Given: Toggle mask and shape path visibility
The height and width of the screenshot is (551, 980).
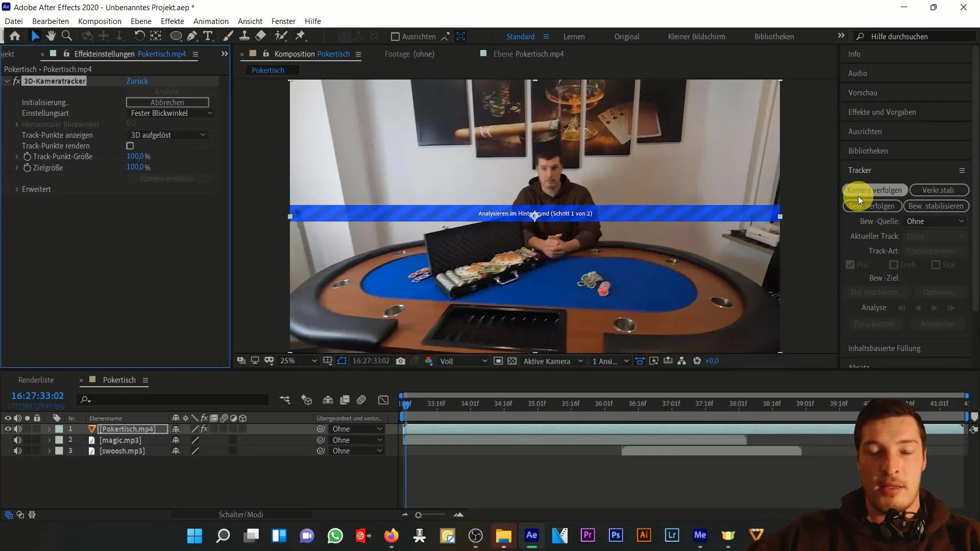Looking at the screenshot, I should tap(342, 361).
